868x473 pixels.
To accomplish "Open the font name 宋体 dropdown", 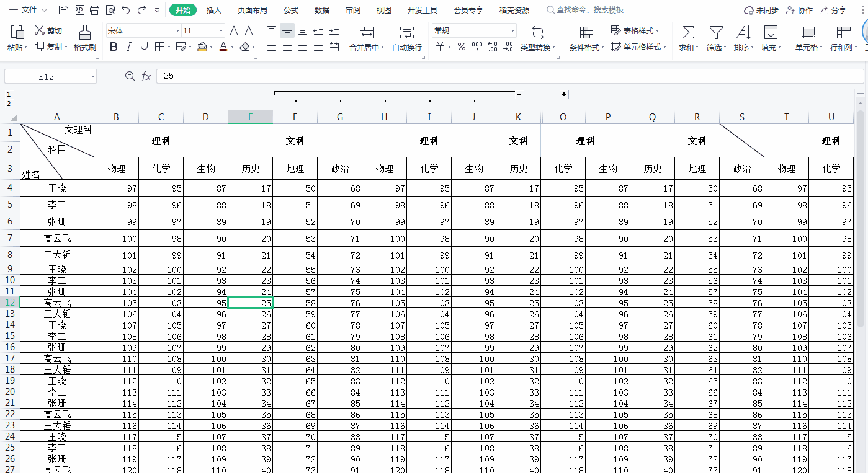I will tap(177, 31).
